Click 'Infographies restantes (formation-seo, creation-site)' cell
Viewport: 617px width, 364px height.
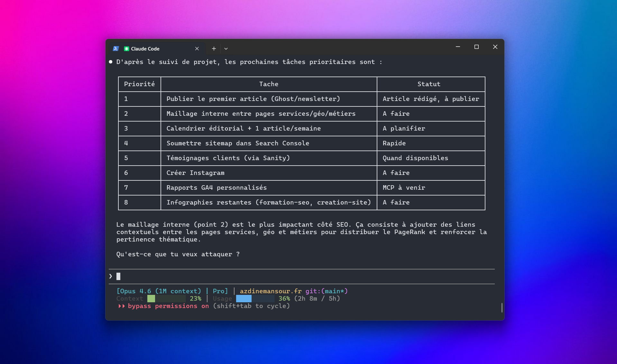coord(269,202)
